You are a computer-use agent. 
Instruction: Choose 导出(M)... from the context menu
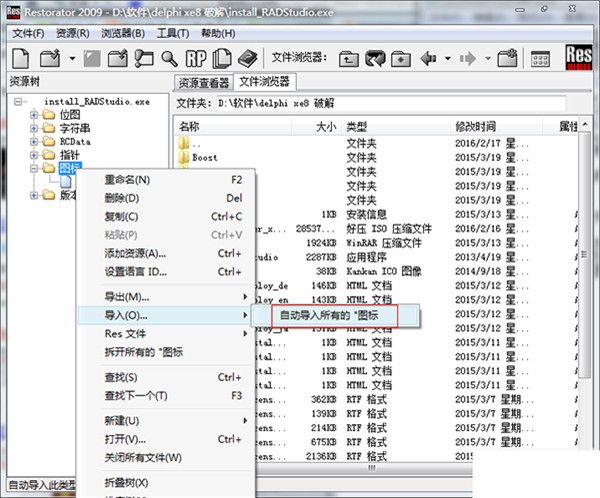pyautogui.click(x=127, y=297)
